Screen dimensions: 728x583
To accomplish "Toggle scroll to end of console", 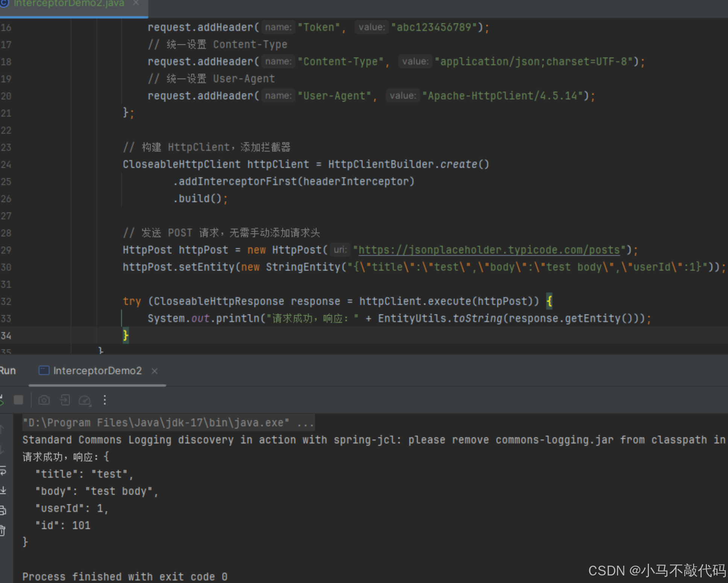I will [x=3, y=490].
